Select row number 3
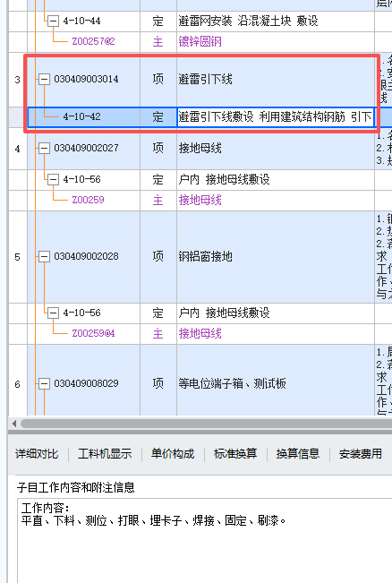Screen dimensions: 392x583 [x=18, y=80]
